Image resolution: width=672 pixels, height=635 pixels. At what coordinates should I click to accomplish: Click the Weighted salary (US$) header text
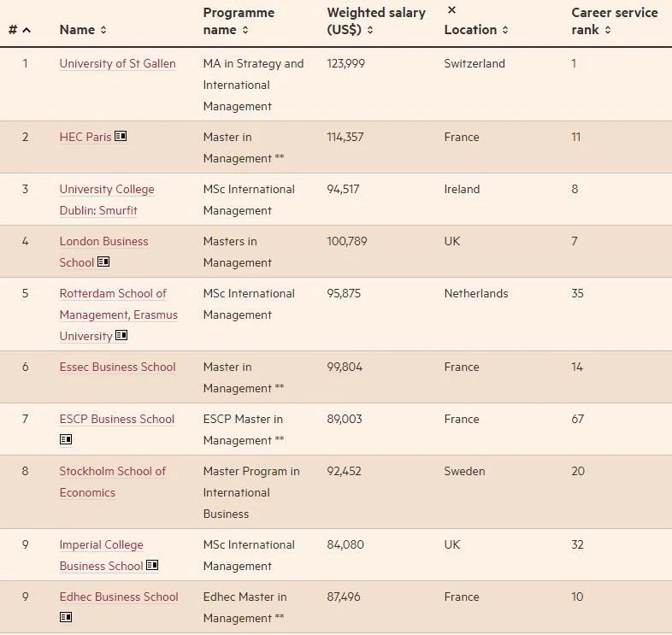[x=376, y=21]
